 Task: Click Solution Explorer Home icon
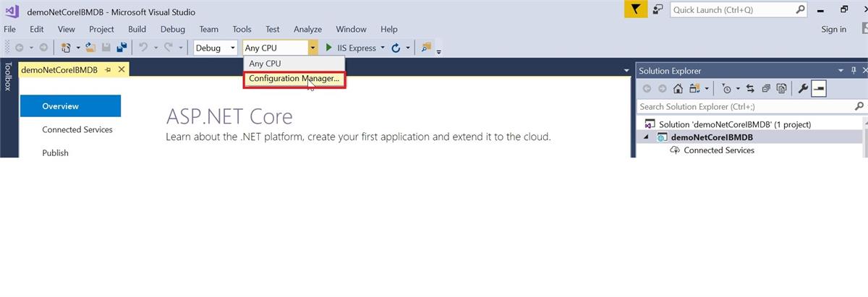678,89
